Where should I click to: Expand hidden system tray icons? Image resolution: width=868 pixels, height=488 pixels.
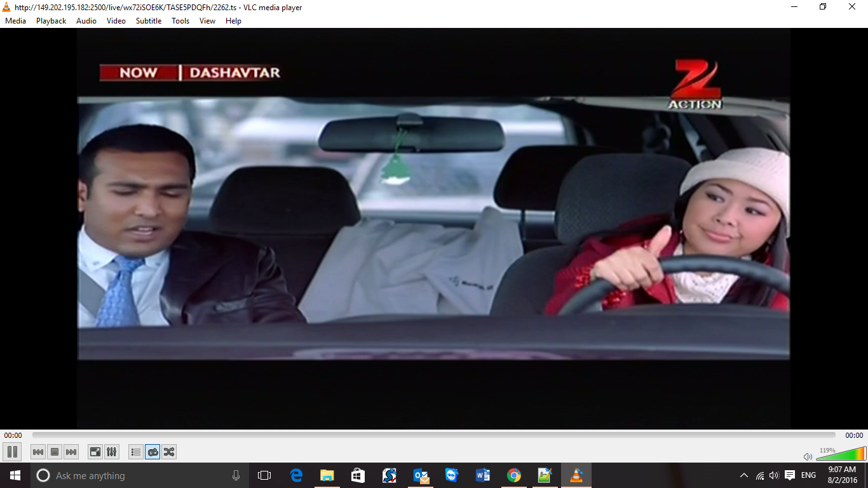tap(744, 475)
